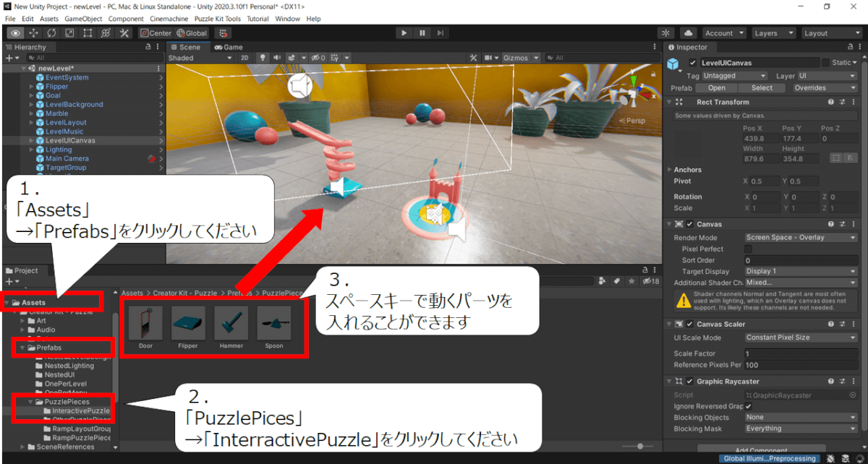Open Rect Transform help icon
The height and width of the screenshot is (464, 868).
tap(832, 103)
